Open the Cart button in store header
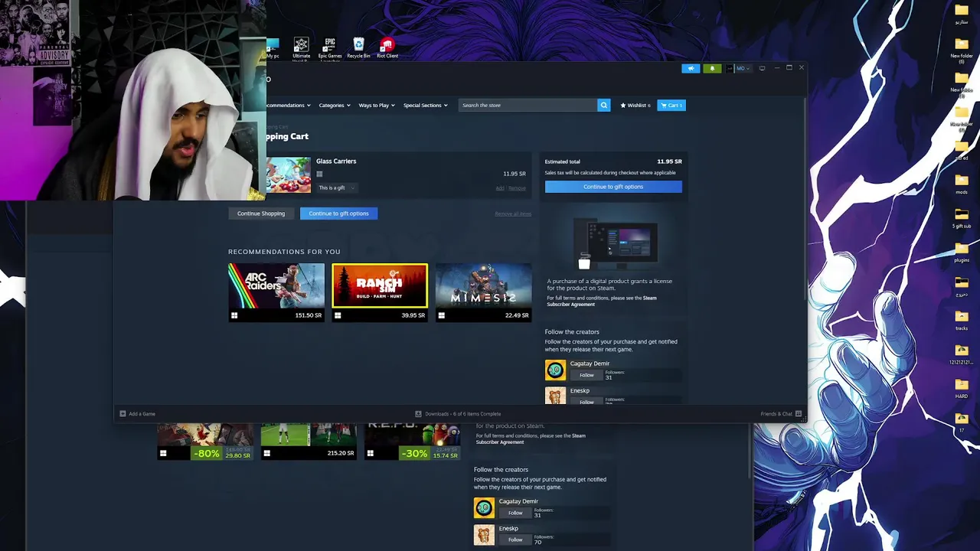 coord(671,105)
